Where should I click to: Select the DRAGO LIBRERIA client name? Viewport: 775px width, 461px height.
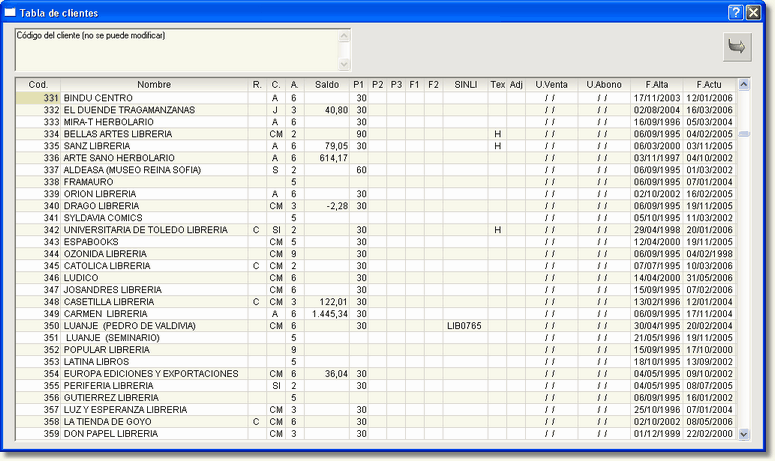[101, 206]
